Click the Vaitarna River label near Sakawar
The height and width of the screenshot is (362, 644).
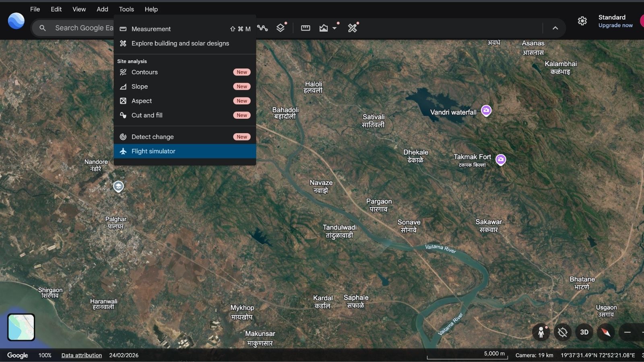click(x=440, y=249)
